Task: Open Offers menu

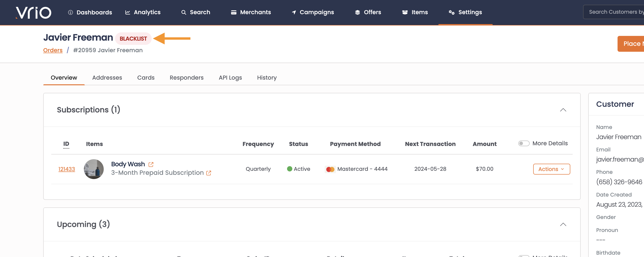Action: coord(368,12)
